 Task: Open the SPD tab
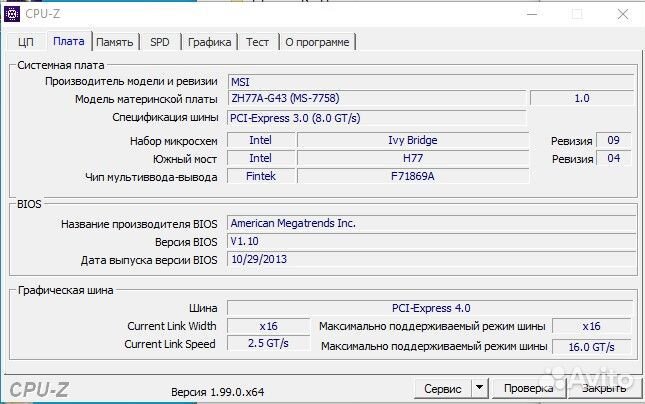pyautogui.click(x=160, y=42)
